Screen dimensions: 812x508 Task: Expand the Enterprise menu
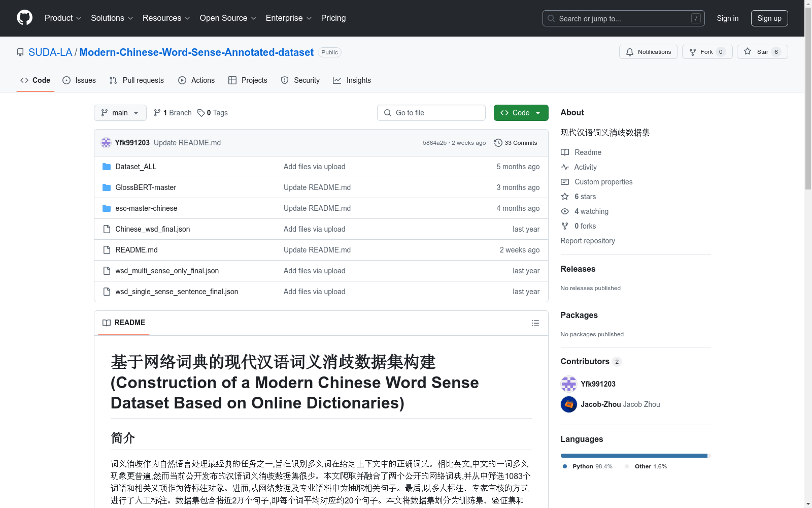(289, 18)
